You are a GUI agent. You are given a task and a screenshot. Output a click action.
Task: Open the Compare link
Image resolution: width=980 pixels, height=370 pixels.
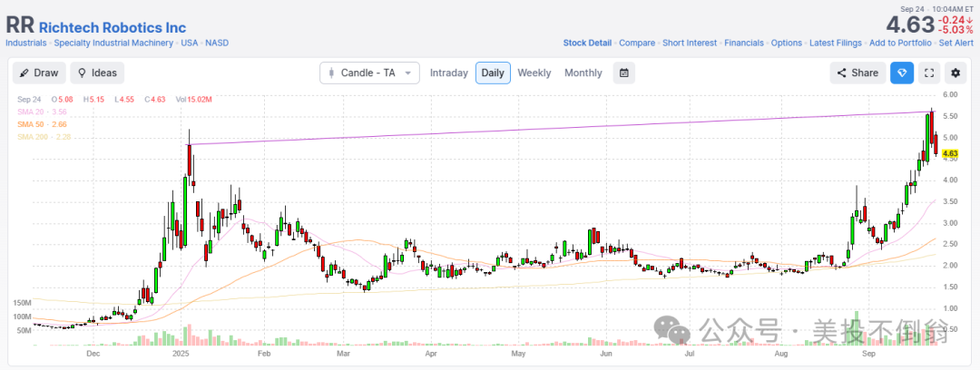point(637,44)
